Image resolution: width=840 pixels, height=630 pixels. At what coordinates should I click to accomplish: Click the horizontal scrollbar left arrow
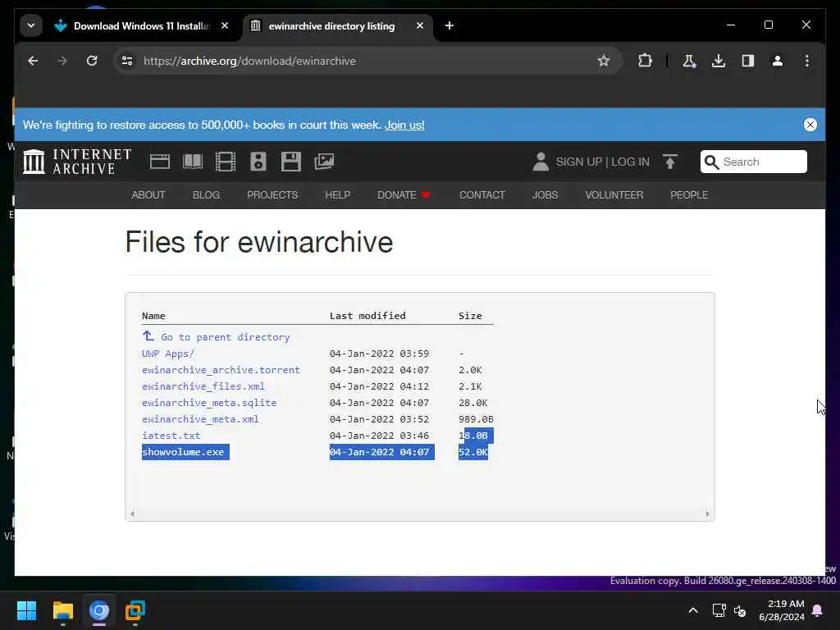[x=132, y=514]
